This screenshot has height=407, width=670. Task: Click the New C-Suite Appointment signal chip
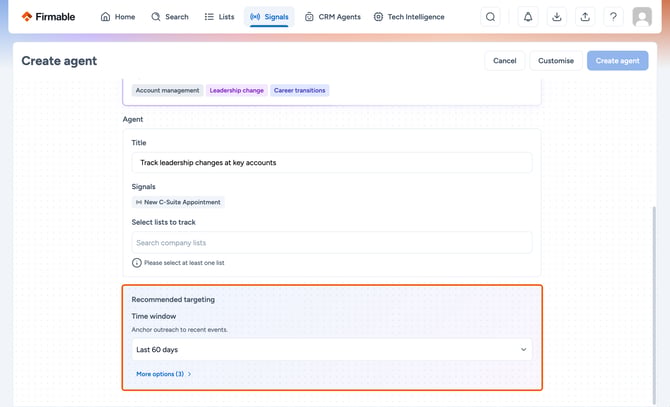[178, 202]
